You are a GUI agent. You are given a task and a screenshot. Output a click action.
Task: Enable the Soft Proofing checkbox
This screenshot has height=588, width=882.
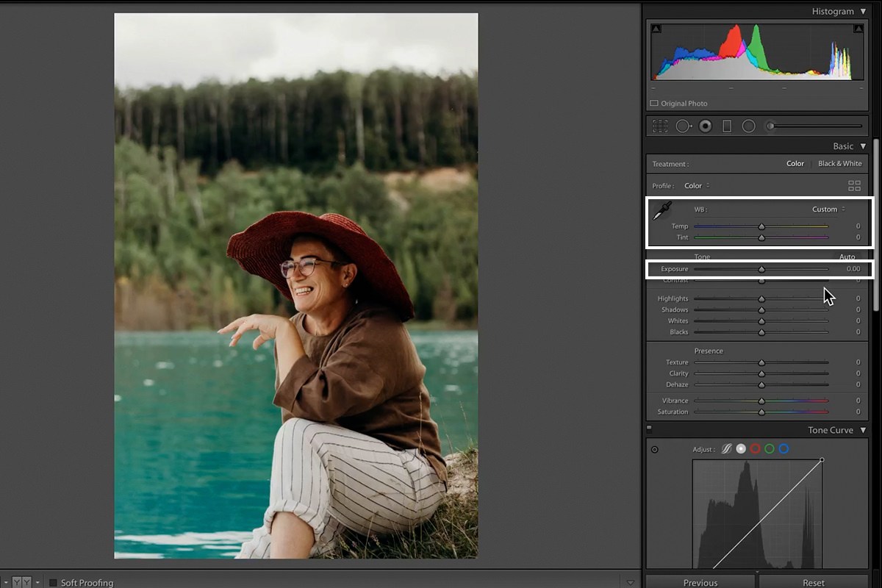53,583
